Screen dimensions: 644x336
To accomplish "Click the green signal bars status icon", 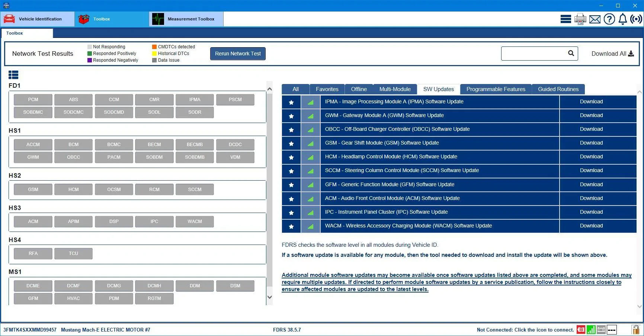I will pos(591,329).
